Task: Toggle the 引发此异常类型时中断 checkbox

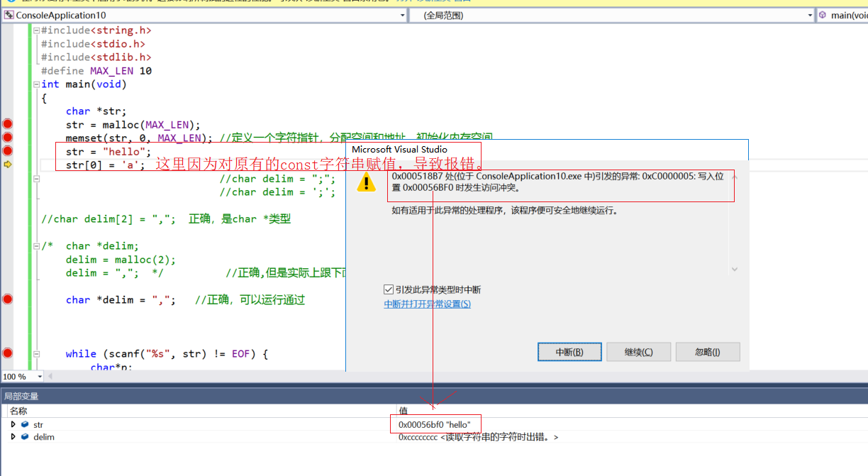Action: tap(389, 289)
